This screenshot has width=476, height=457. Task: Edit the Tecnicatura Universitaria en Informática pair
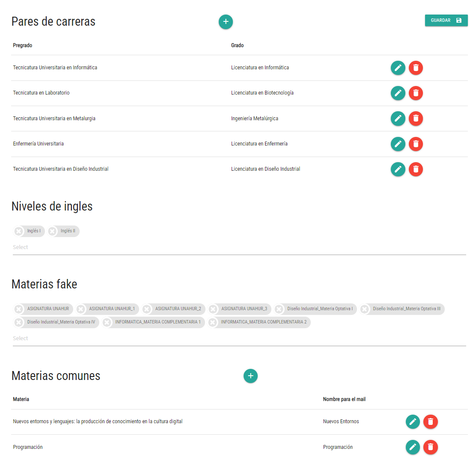tap(398, 68)
